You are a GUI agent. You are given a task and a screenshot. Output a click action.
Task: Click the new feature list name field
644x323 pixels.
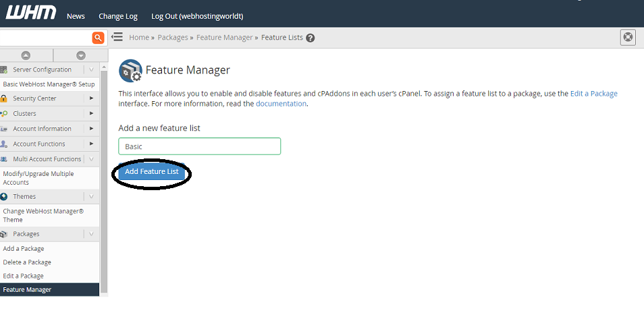(x=199, y=146)
